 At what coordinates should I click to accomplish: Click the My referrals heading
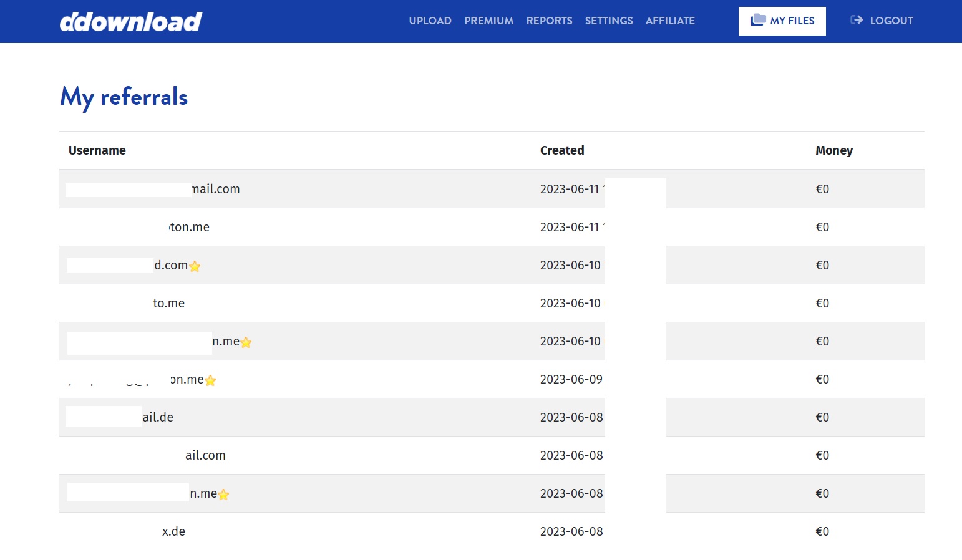(x=124, y=97)
